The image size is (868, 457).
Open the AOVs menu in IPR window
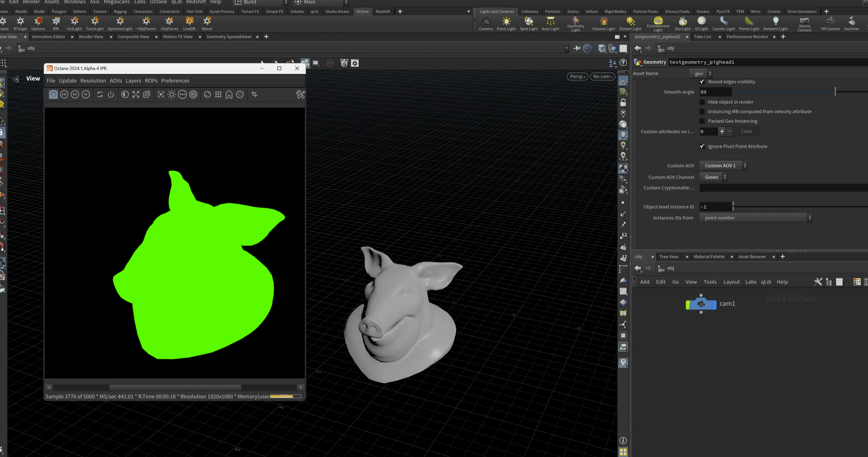[x=116, y=81]
